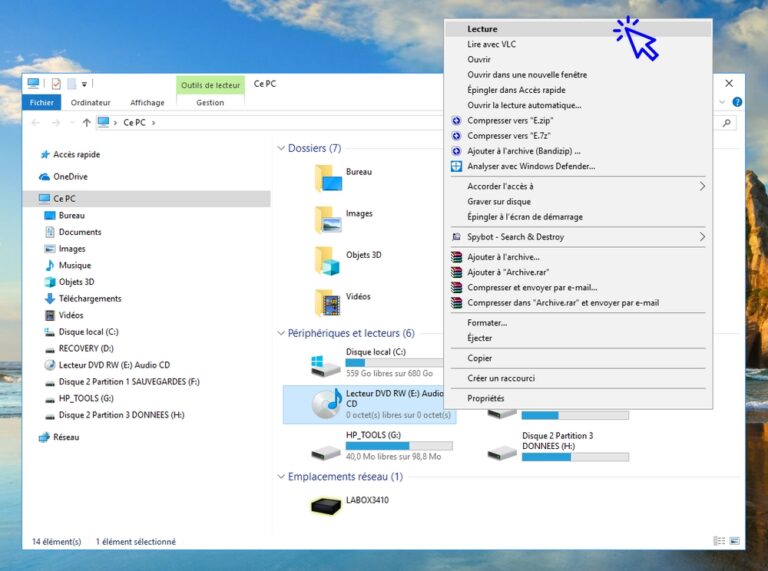768x571 pixels.
Task: Collapse the Emplacements réseau group
Action: [x=281, y=477]
